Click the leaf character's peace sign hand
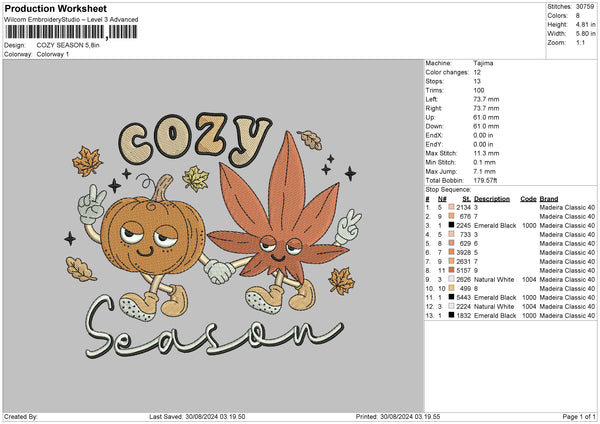 pyautogui.click(x=349, y=227)
